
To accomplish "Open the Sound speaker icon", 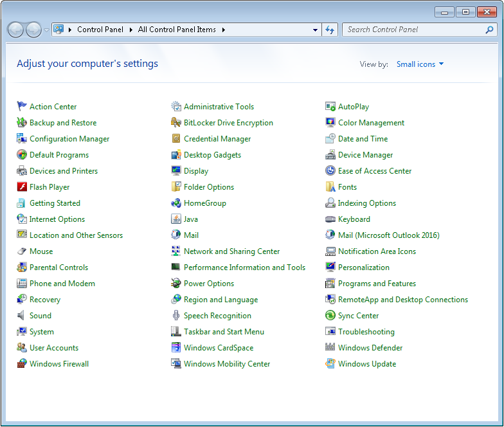I will (x=22, y=315).
